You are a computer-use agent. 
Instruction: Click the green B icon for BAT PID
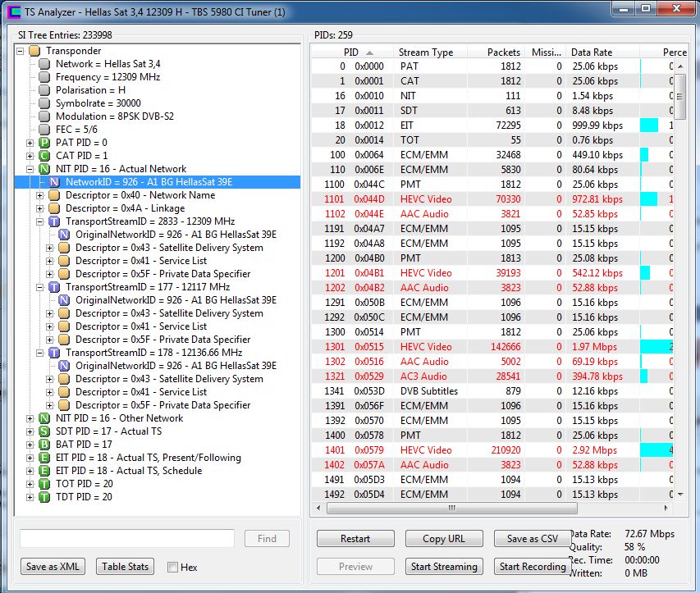click(x=44, y=445)
